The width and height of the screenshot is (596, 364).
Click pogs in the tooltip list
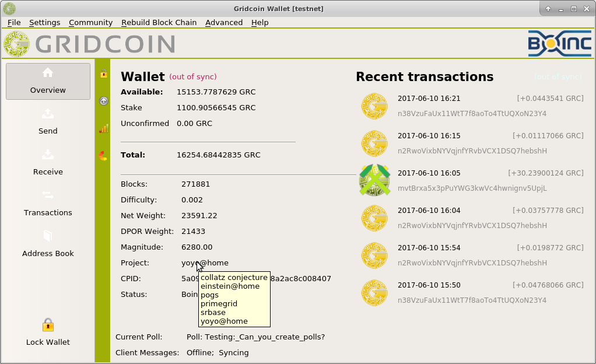[209, 295]
